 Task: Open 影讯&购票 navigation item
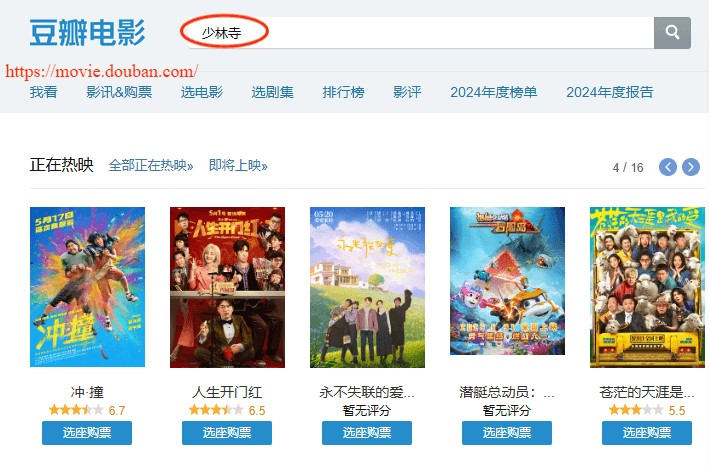point(119,92)
